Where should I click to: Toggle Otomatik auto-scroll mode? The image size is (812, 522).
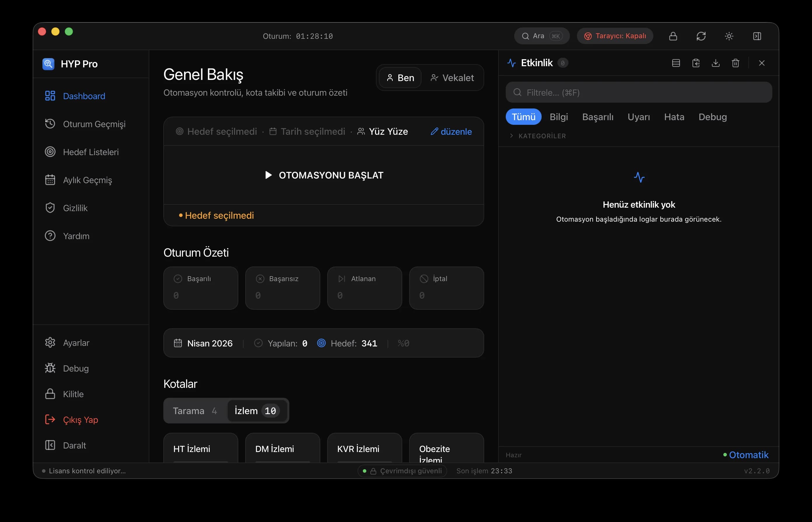pyautogui.click(x=745, y=455)
